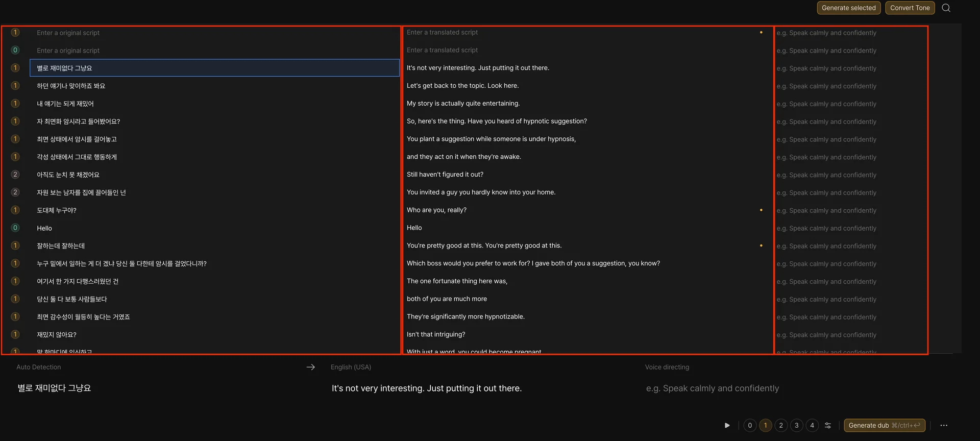Image resolution: width=980 pixels, height=441 pixels.
Task: Open the English (USA) target language dropdown
Action: click(351, 367)
